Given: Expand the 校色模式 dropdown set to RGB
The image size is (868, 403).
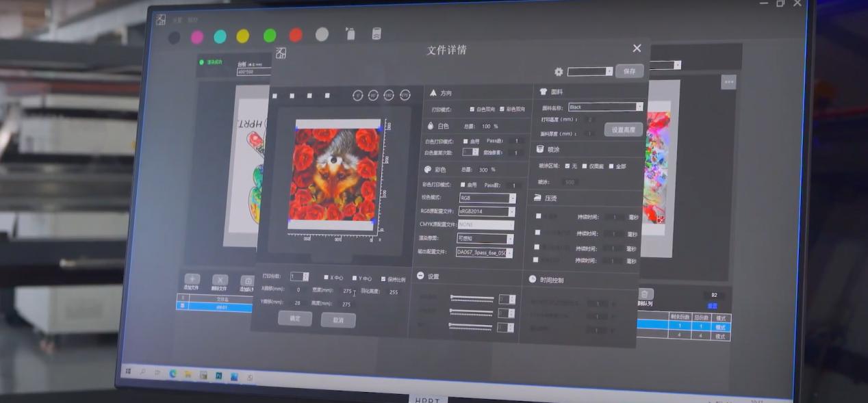Looking at the screenshot, I should click(486, 198).
